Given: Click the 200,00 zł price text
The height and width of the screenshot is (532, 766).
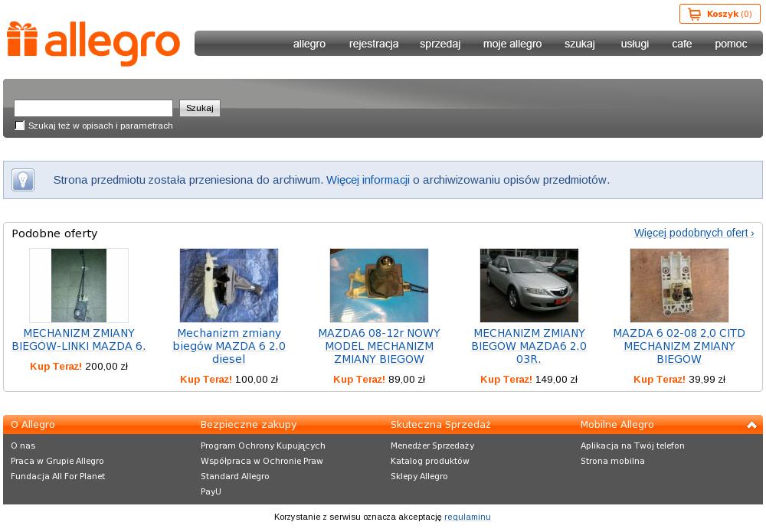Looking at the screenshot, I should pyautogui.click(x=106, y=367).
